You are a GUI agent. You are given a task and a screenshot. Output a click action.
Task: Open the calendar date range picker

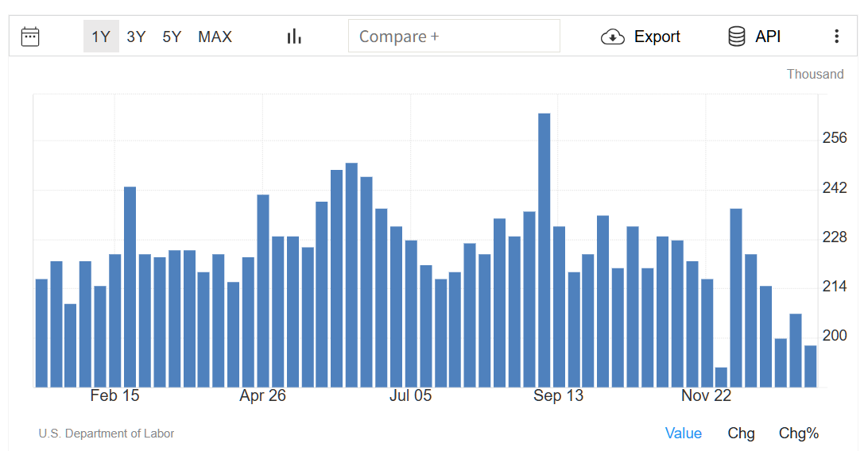coord(30,37)
